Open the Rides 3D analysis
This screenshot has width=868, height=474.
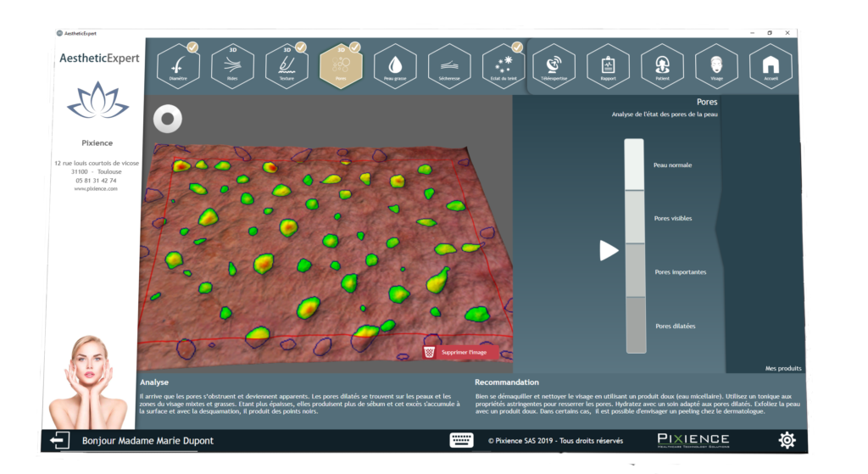232,66
